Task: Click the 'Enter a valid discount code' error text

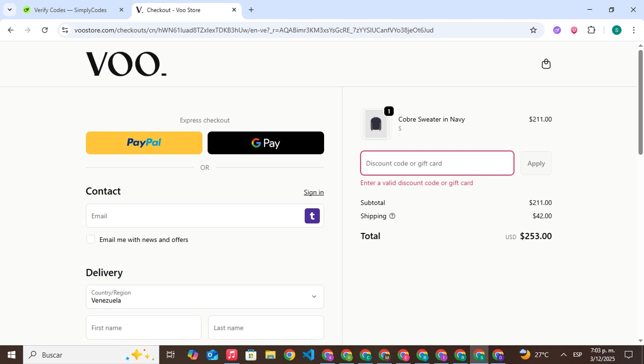Action: tap(416, 183)
